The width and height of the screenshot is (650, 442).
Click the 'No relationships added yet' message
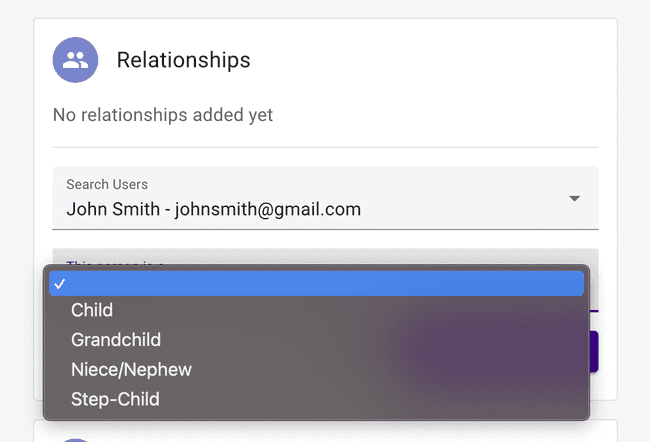click(163, 115)
